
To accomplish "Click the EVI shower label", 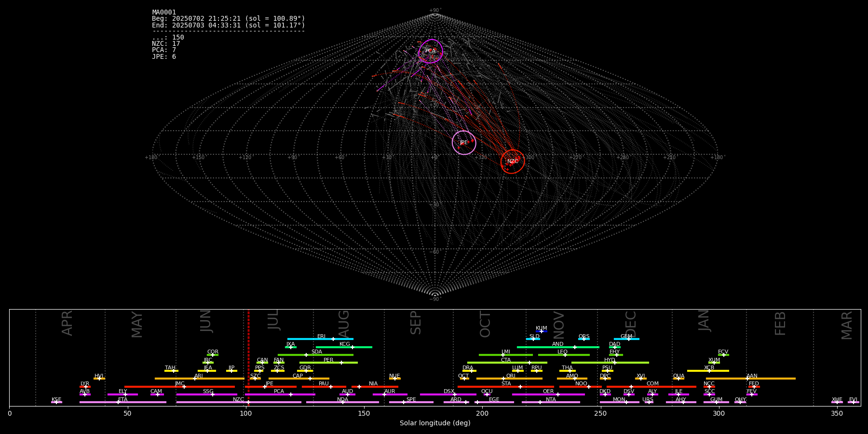I will (x=853, y=400).
